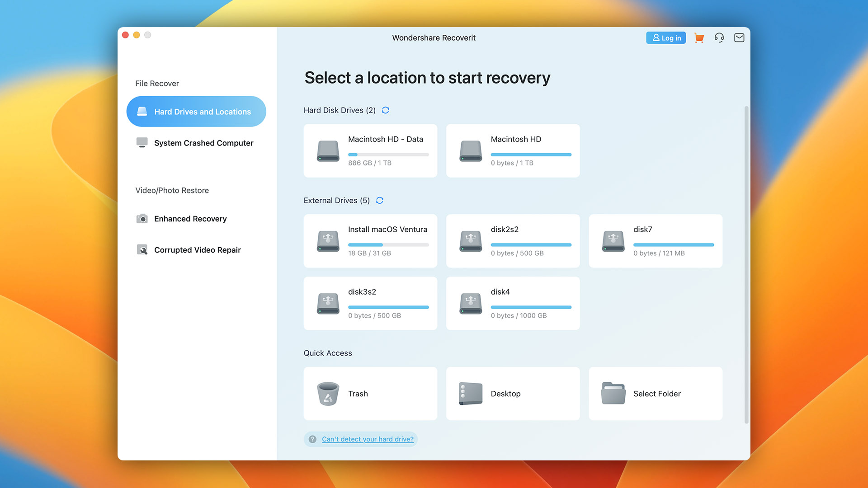Click the disk7 USB drive icon
The height and width of the screenshot is (488, 868).
613,241
